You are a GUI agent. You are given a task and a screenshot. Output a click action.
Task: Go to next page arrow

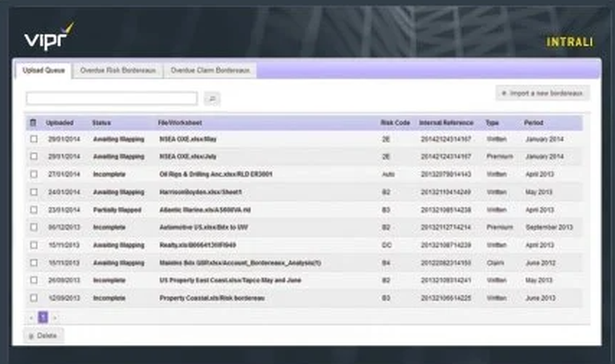(x=55, y=318)
